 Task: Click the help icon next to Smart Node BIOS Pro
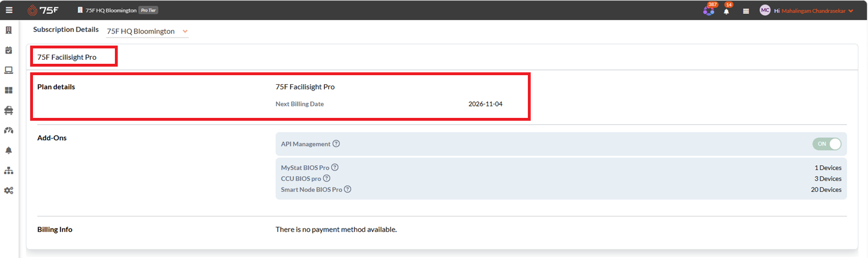(x=348, y=189)
